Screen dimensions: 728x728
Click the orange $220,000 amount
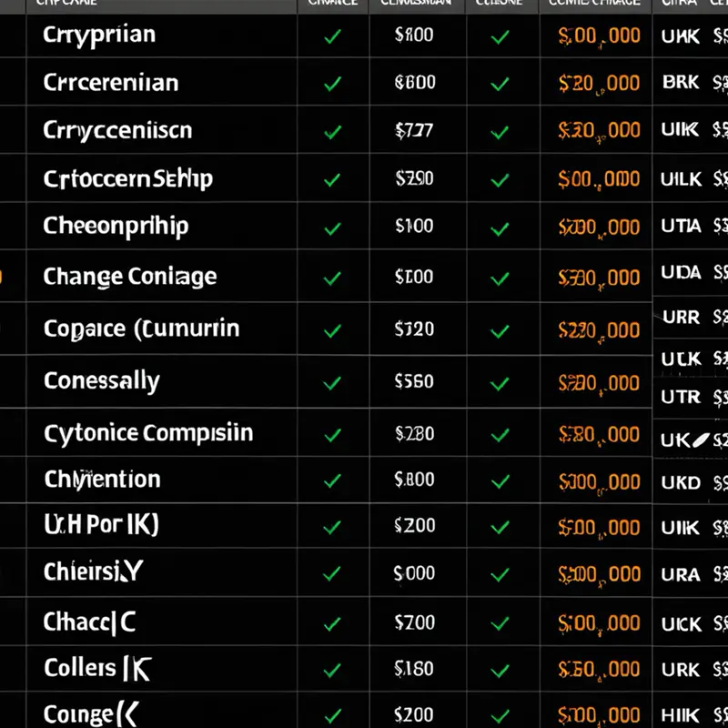click(x=599, y=330)
